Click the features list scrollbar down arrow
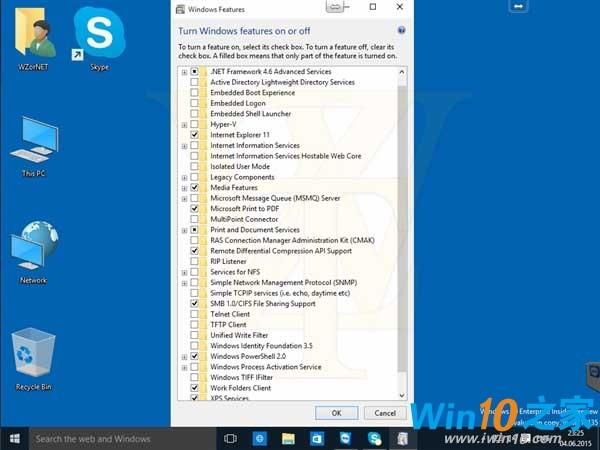 pos(402,395)
